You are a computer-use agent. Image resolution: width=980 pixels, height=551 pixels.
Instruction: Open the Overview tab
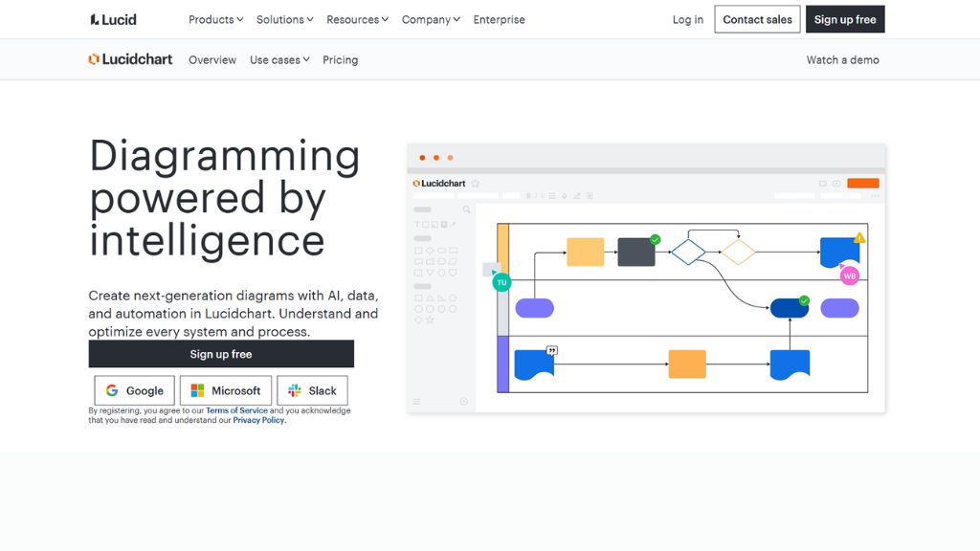click(212, 60)
